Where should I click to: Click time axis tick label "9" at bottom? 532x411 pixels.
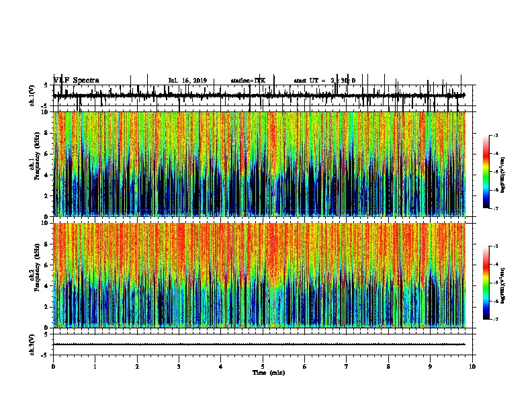430,367
